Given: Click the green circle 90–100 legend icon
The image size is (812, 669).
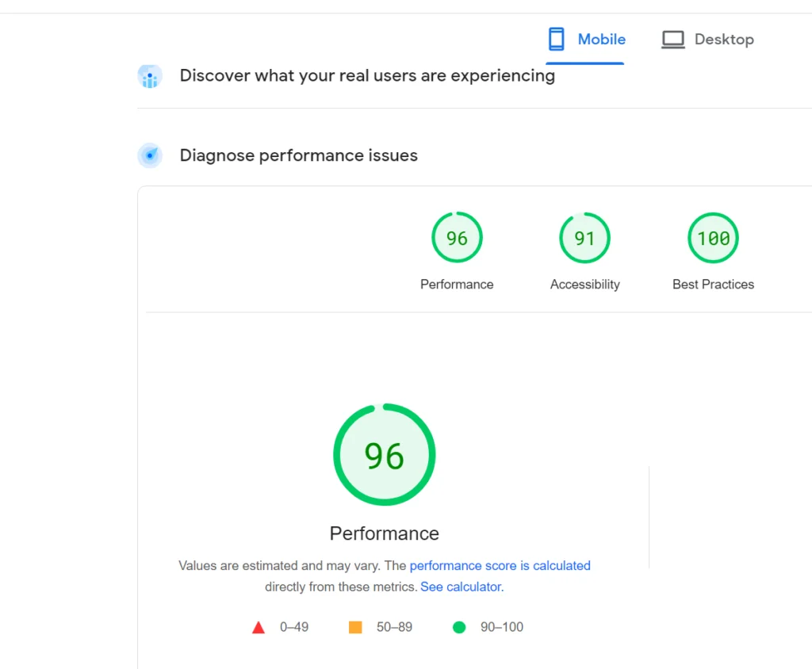Looking at the screenshot, I should [459, 627].
